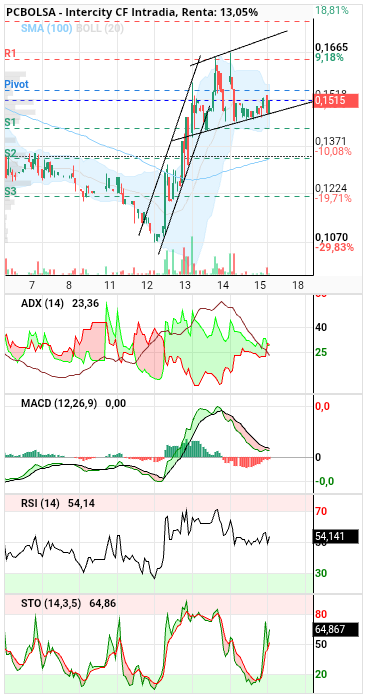
Task: Click the 'RSI (14)' indicator title
Action: (40, 504)
